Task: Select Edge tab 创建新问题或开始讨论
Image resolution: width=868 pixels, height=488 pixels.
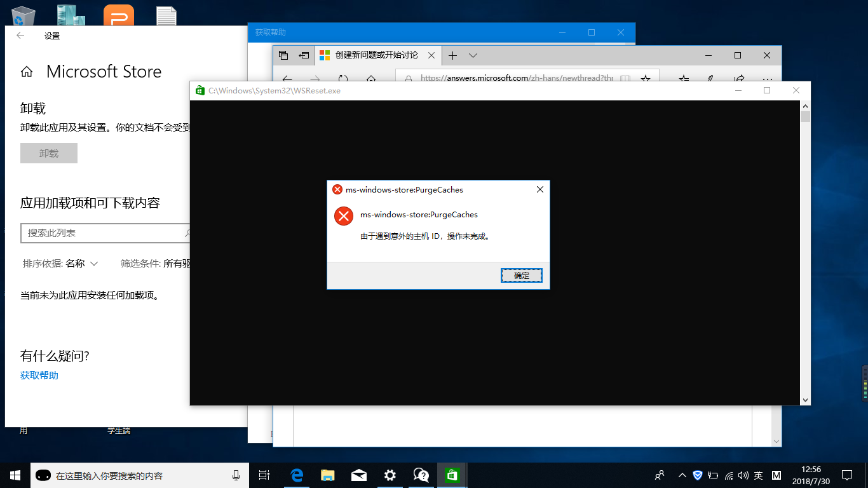Action: [x=376, y=55]
